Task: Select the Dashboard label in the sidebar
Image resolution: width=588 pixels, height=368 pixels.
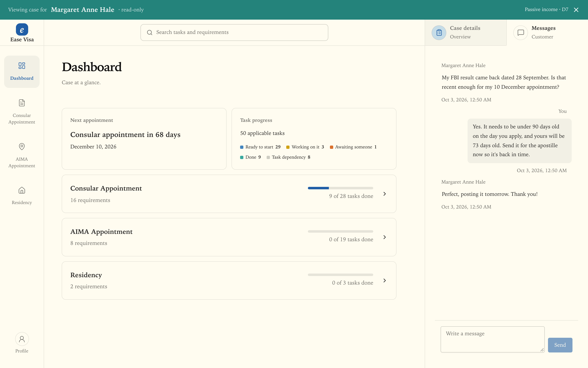Action: tap(22, 78)
